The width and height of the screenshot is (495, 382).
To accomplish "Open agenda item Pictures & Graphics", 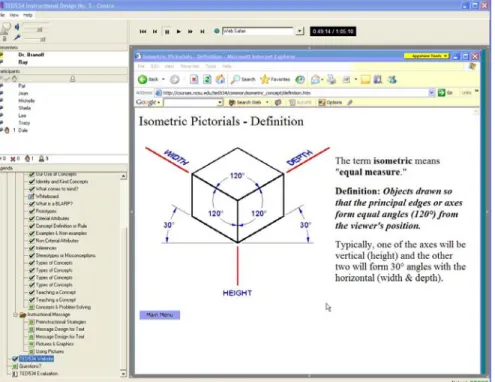I will tap(55, 344).
